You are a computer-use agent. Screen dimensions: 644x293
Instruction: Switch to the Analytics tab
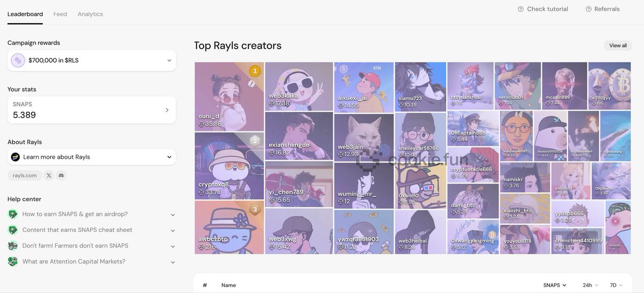(x=90, y=14)
